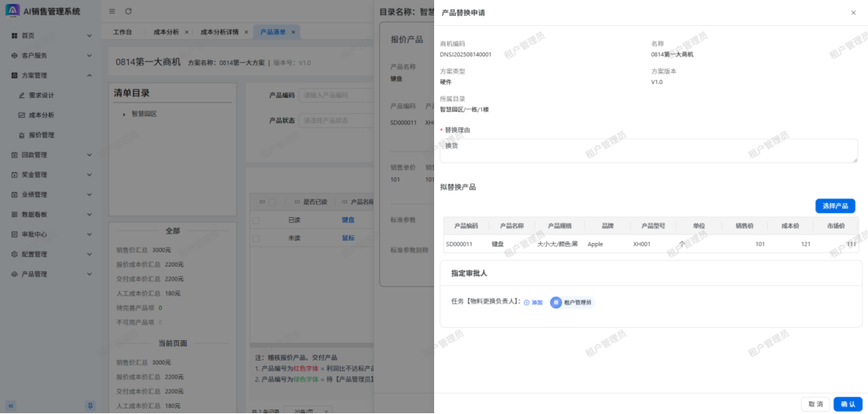Image resolution: width=868 pixels, height=414 pixels.
Task: Click the 选择产品 button
Action: (835, 205)
